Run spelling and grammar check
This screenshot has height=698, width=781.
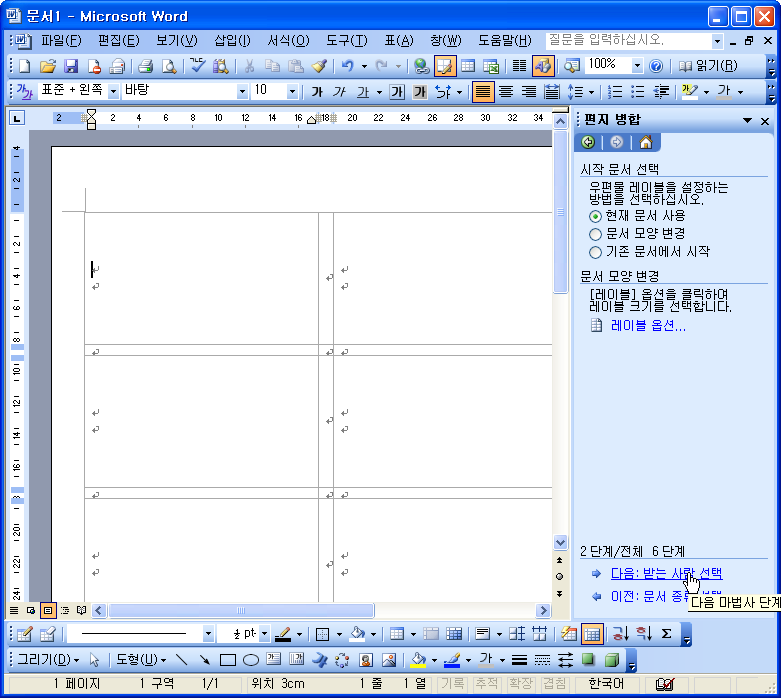pos(197,66)
